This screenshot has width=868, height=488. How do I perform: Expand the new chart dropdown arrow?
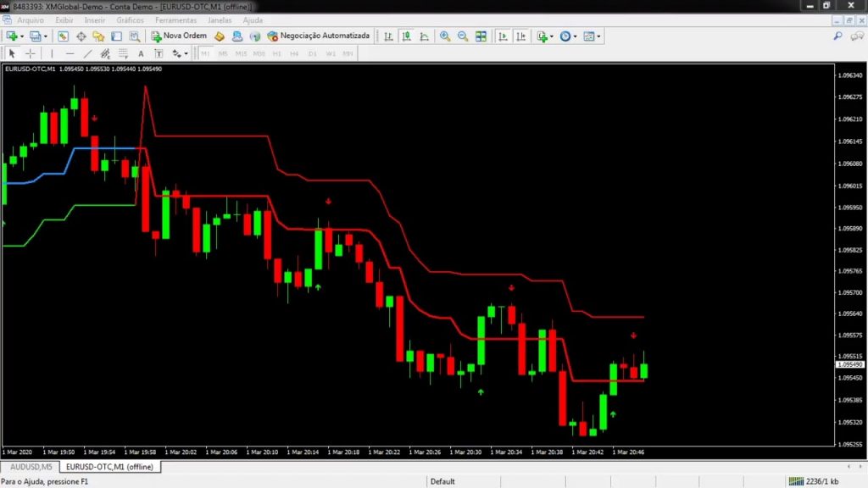pos(23,36)
